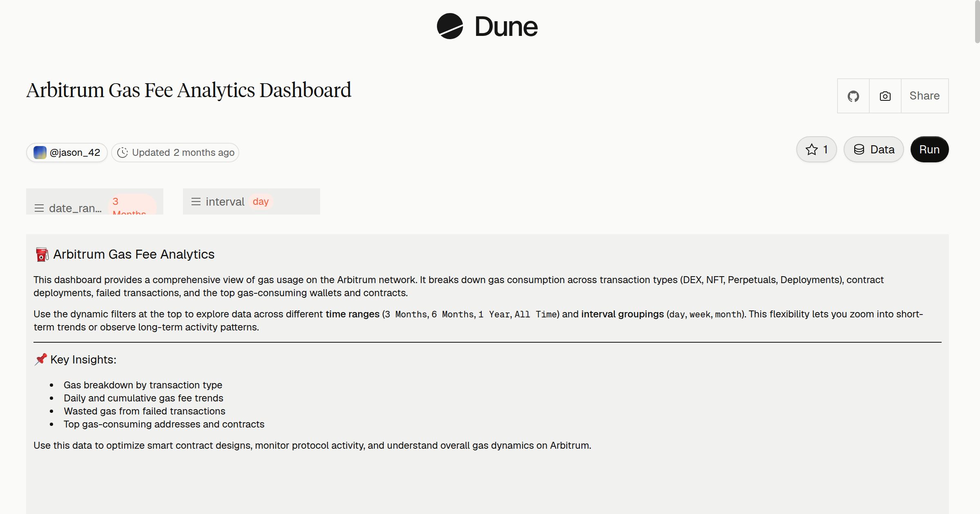
Task: Click 'Daily and cumulative gas fee trends'
Action: point(143,398)
